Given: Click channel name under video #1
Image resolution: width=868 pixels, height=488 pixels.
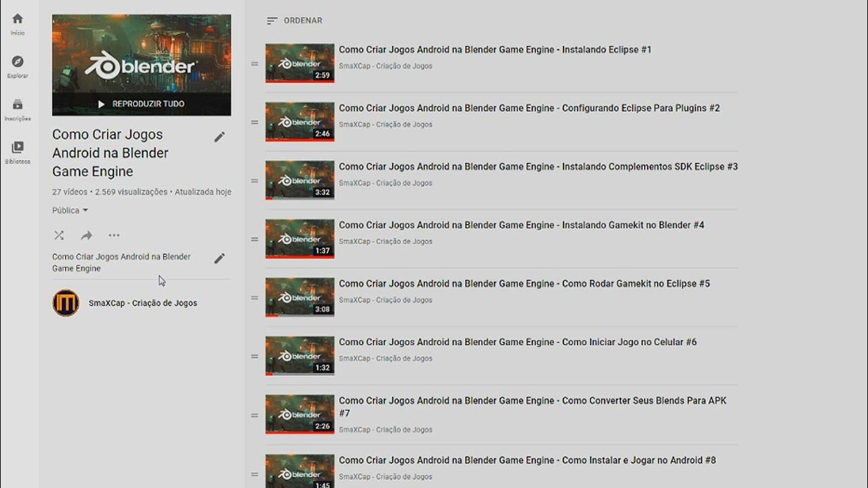Looking at the screenshot, I should [385, 66].
